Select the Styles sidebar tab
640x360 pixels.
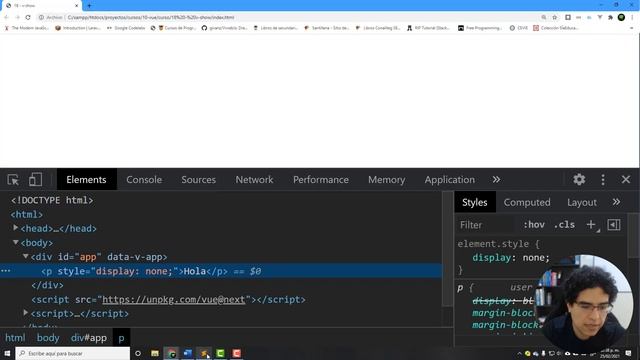[x=475, y=202]
